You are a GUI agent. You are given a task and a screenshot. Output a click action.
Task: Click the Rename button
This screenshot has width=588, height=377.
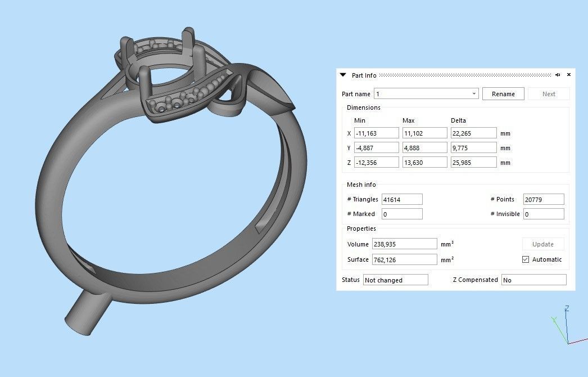[x=503, y=94]
